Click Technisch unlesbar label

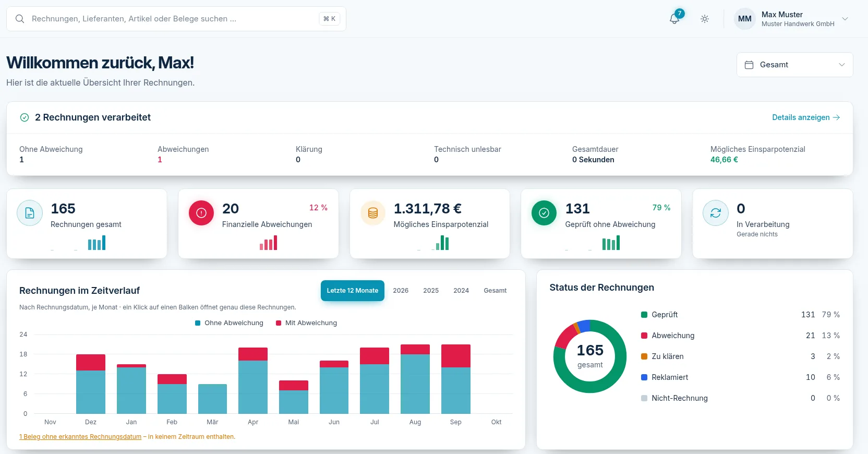tap(467, 149)
